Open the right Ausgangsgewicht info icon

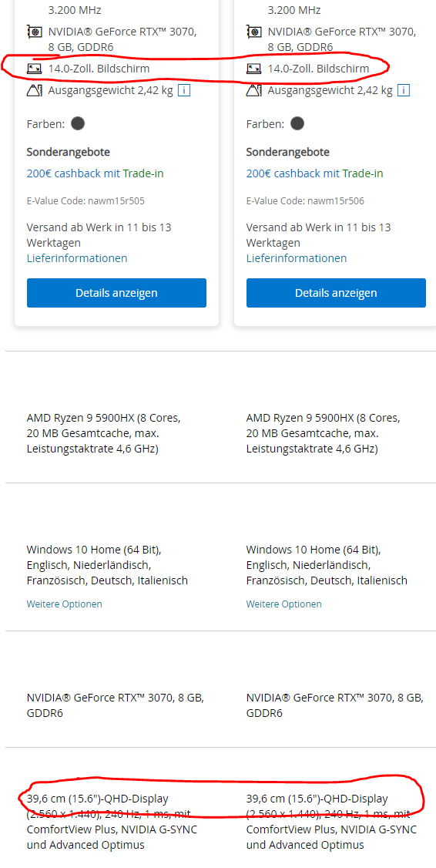coord(404,90)
